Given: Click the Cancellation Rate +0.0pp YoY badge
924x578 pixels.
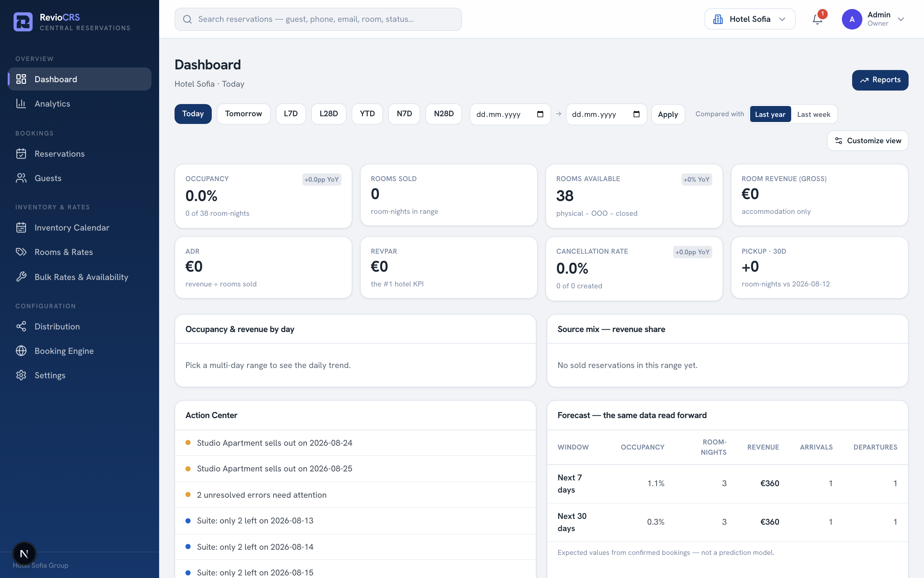Looking at the screenshot, I should point(692,252).
